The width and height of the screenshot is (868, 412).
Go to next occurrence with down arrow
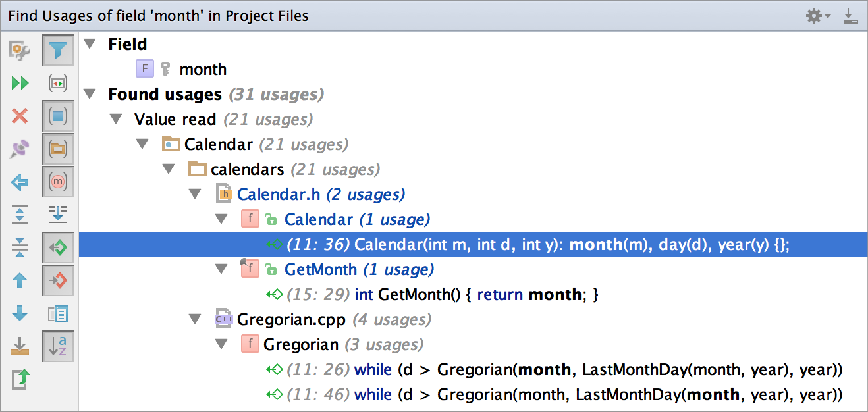[20, 313]
